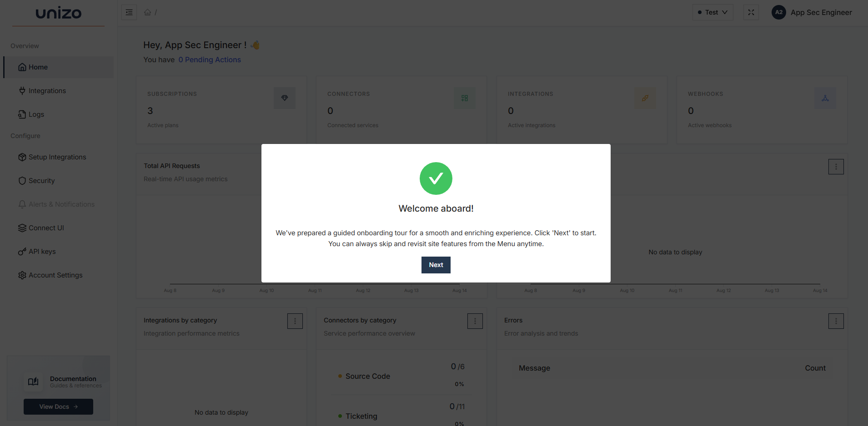Open options for Connectors by category
The image size is (868, 426).
pos(475,321)
